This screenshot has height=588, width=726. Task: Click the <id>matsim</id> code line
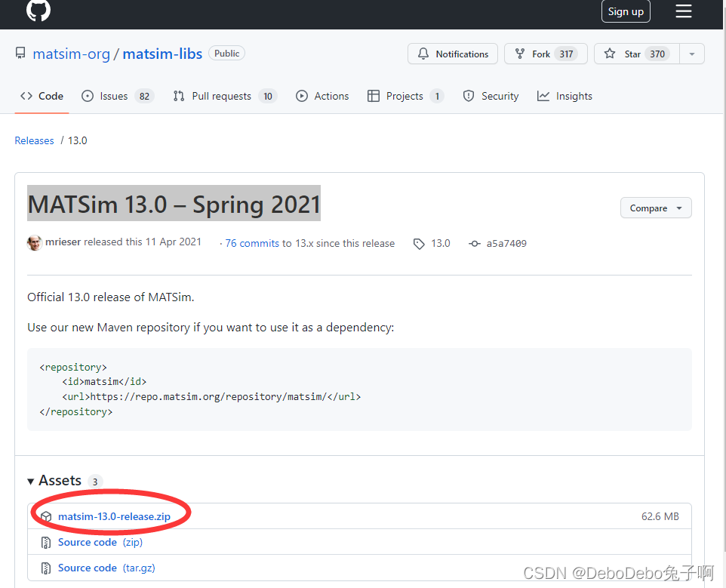104,381
